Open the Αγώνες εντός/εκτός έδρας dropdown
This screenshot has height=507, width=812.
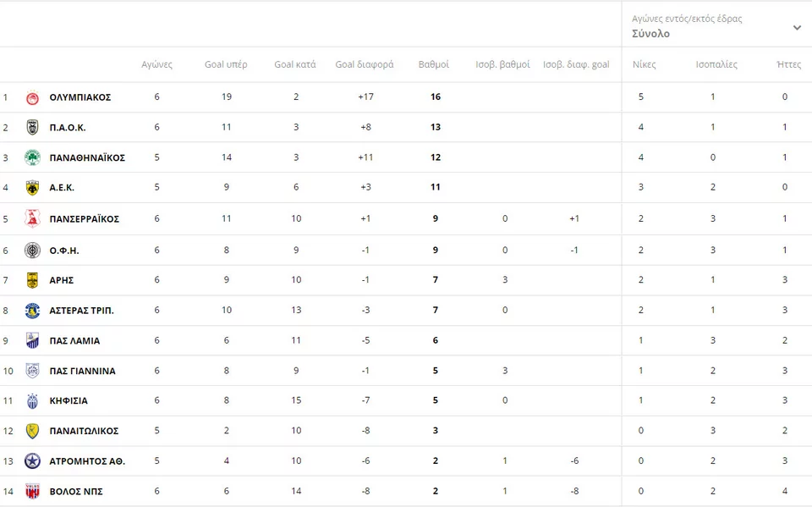click(x=716, y=26)
